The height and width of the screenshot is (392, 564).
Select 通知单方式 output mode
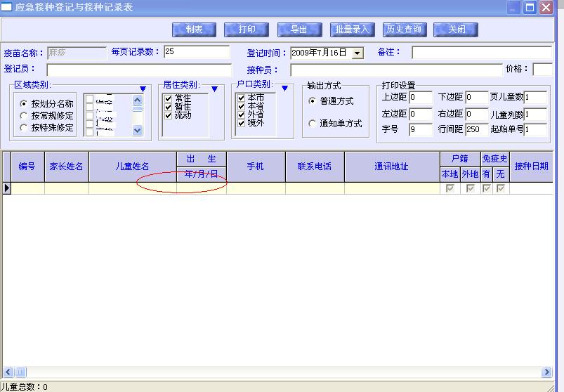313,124
